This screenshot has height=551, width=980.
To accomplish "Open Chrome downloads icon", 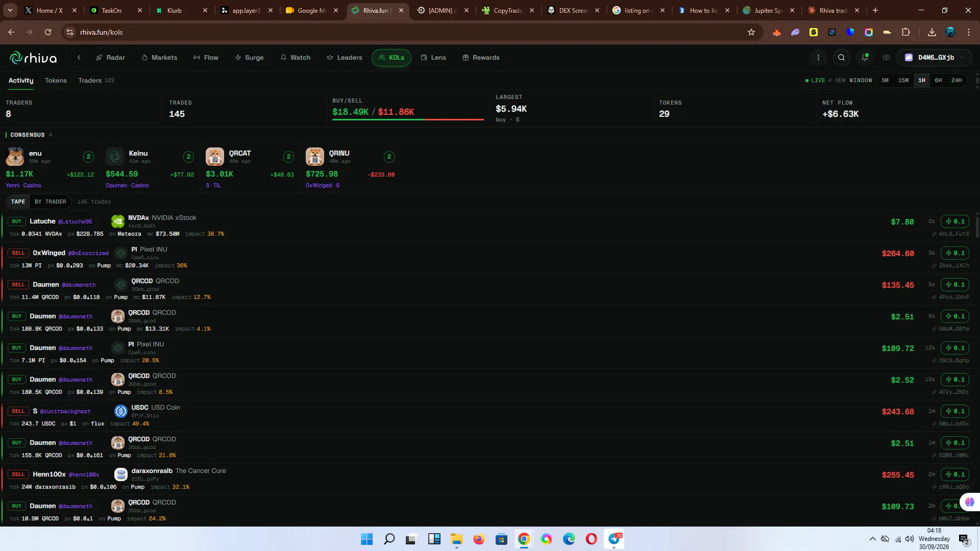I will coord(932,32).
